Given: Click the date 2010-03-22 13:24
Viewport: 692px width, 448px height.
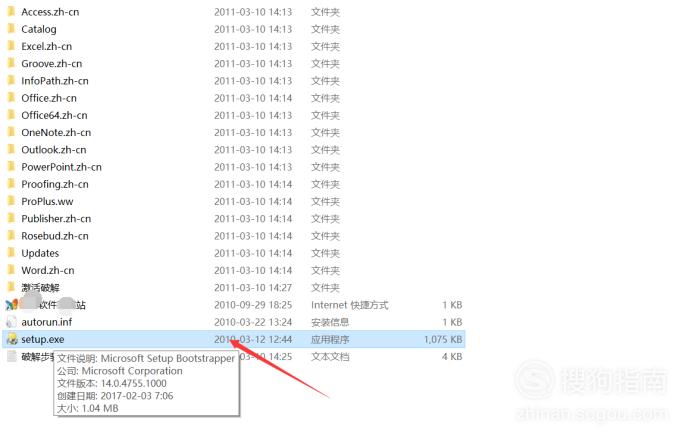Looking at the screenshot, I should (x=253, y=322).
